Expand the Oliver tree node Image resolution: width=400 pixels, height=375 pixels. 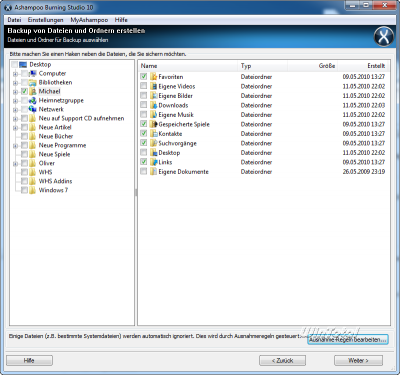pos(15,164)
